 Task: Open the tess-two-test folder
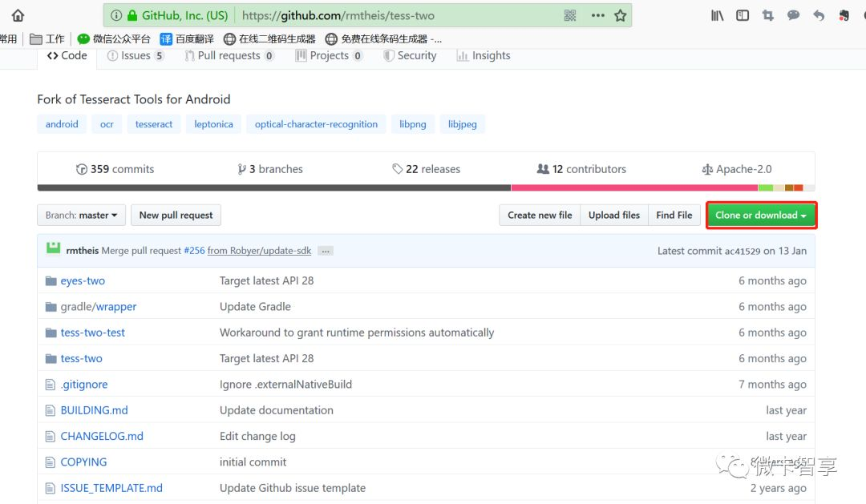93,333
